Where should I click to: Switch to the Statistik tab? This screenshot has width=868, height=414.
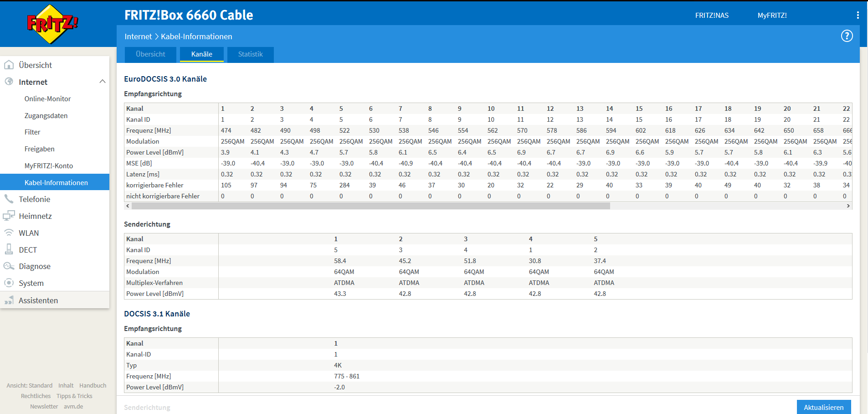pos(250,54)
